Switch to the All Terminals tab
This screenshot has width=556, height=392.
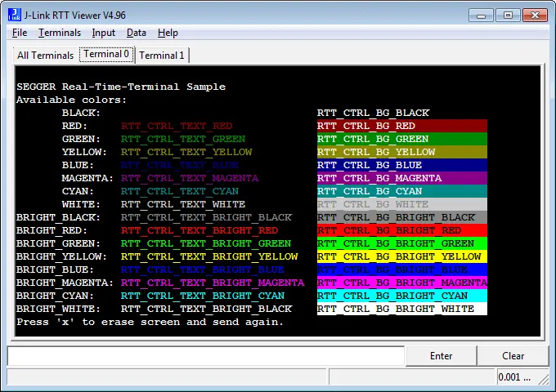[x=45, y=56]
